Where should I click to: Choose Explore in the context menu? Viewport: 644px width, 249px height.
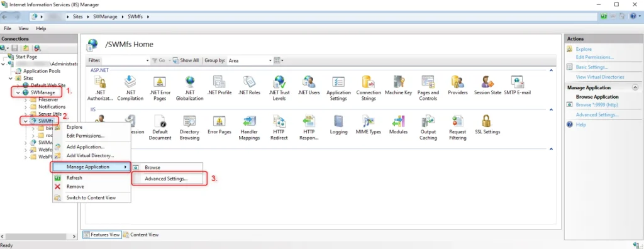[92, 127]
